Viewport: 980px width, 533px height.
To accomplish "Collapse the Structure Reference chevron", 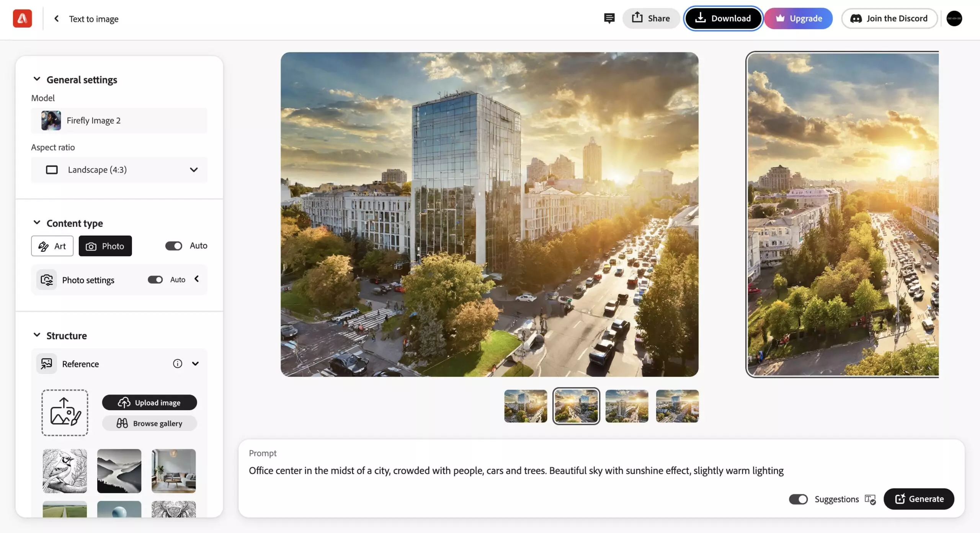I will click(x=195, y=363).
